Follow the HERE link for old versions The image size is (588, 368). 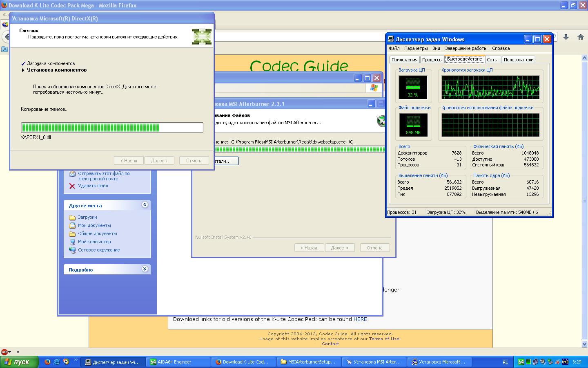coord(360,319)
